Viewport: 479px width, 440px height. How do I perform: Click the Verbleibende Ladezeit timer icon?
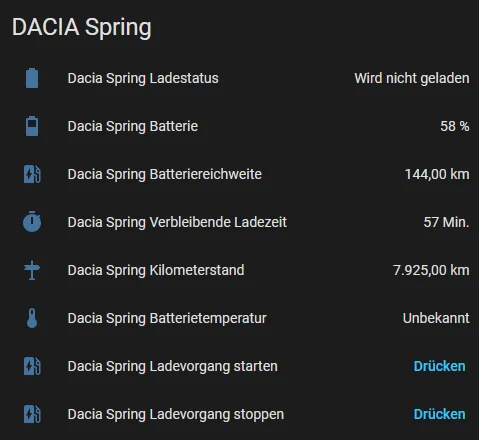[32, 222]
